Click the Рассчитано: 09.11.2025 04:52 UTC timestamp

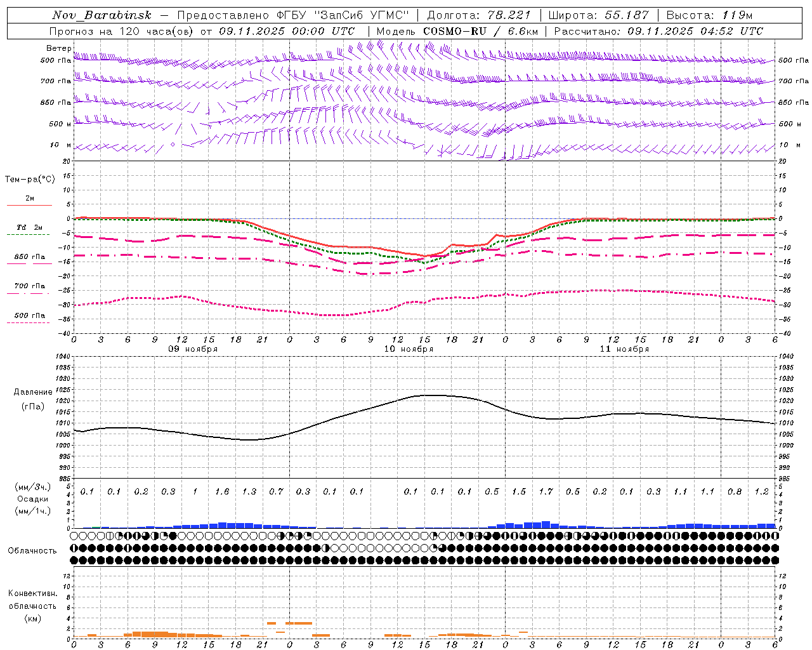[658, 31]
